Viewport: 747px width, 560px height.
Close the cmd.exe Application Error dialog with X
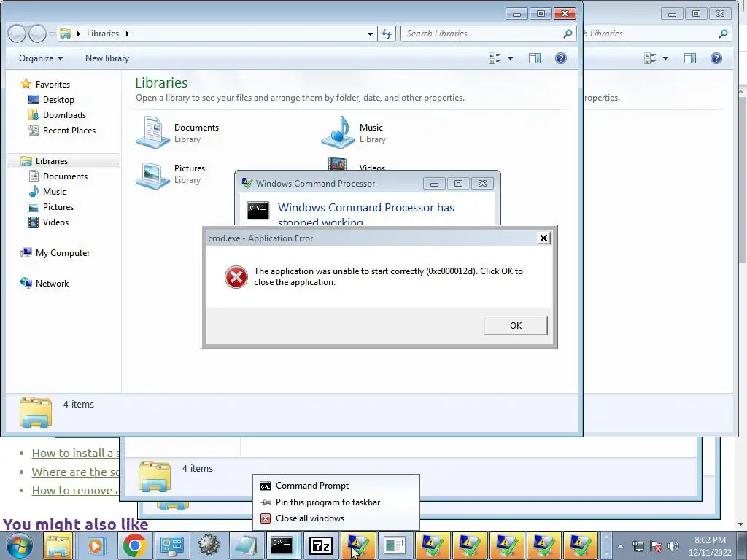(543, 238)
